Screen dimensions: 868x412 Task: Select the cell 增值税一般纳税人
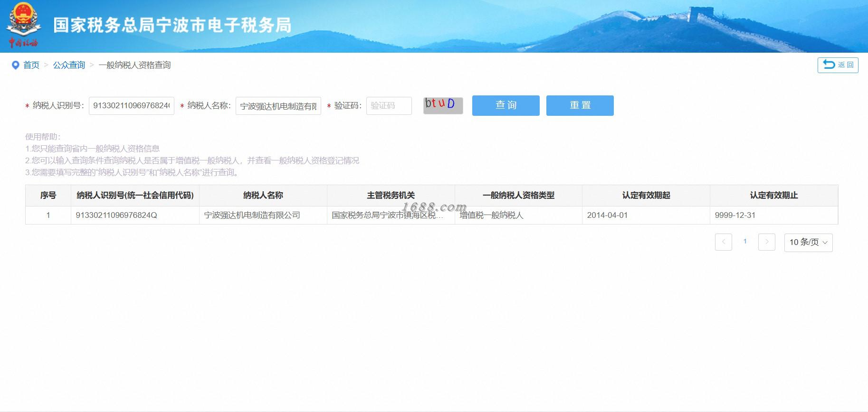click(518, 215)
